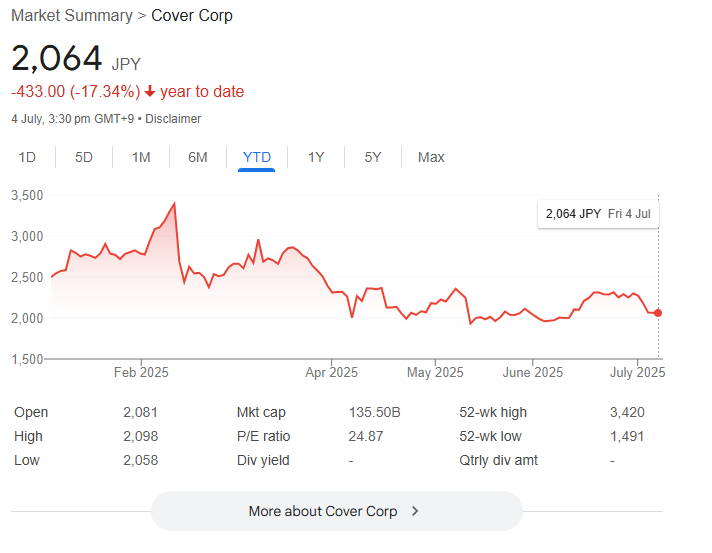
Task: Open More about Cover Corp
Action: [x=336, y=511]
